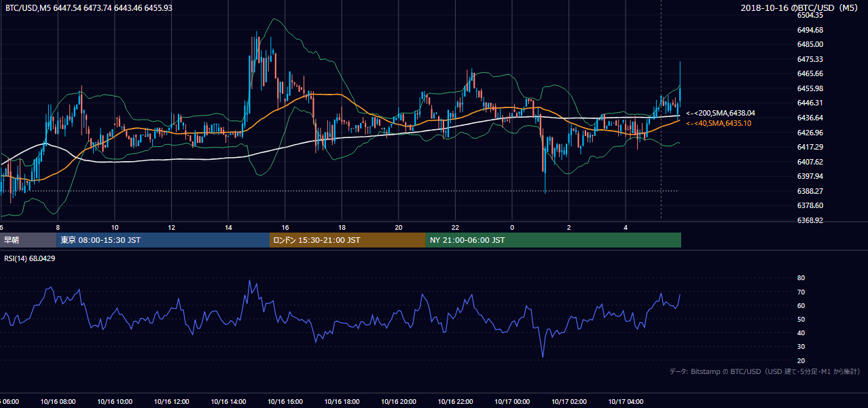Select the NY 21:00-06:00 JST session bar
Image resolution: width=868 pixels, height=408 pixels.
pos(554,240)
